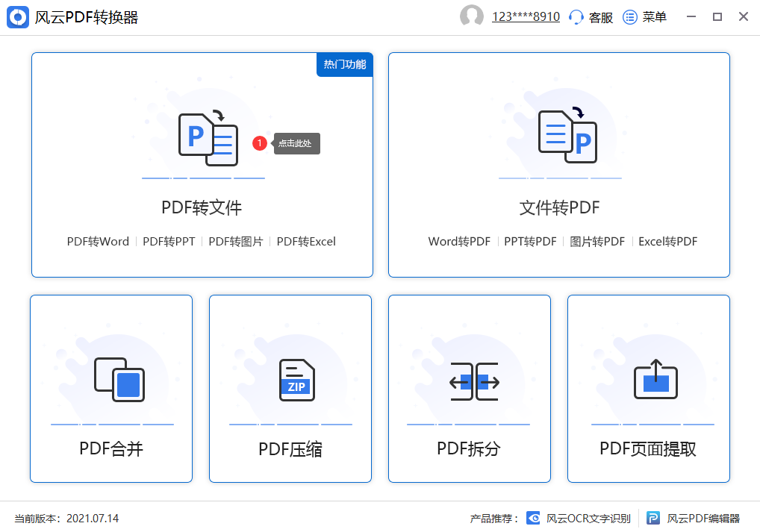Choose 图片转PDF option
The height and width of the screenshot is (532, 760).
tap(597, 242)
